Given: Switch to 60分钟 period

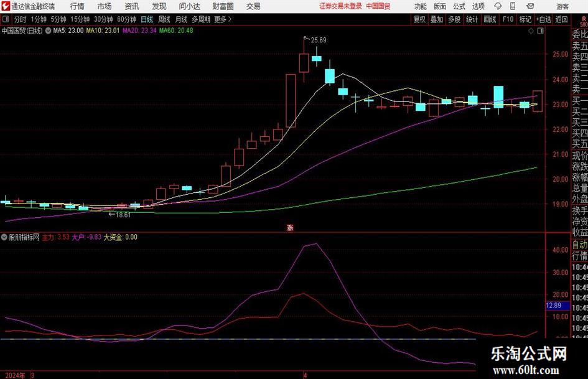Looking at the screenshot, I should 126,19.
